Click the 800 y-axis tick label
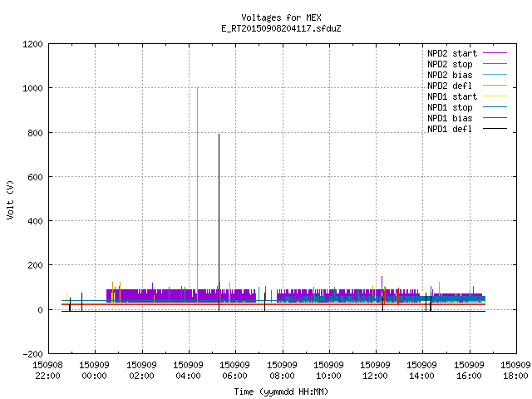Image resolution: width=532 pixels, height=399 pixels. pyautogui.click(x=36, y=133)
